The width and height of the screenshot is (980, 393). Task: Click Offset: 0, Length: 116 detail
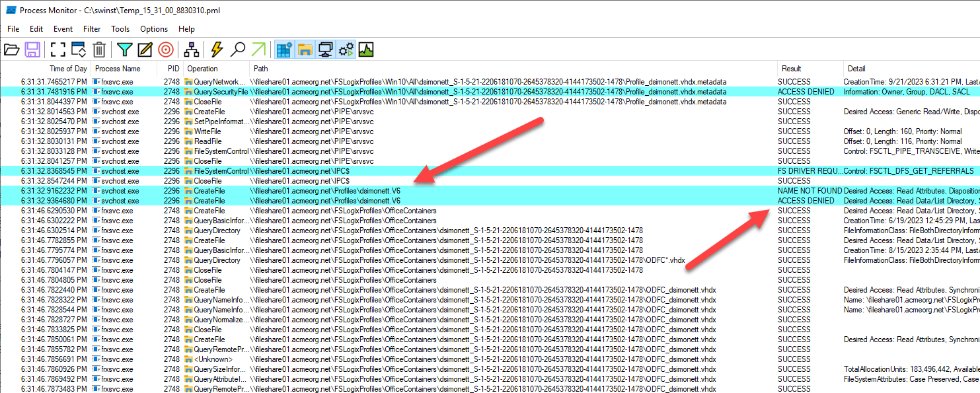(903, 141)
